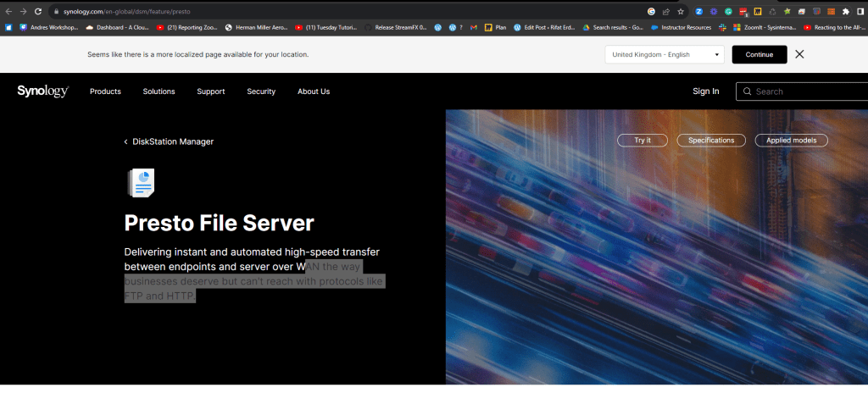Toggle the browser side panel
Screen dimensions: 868x393
click(860, 11)
